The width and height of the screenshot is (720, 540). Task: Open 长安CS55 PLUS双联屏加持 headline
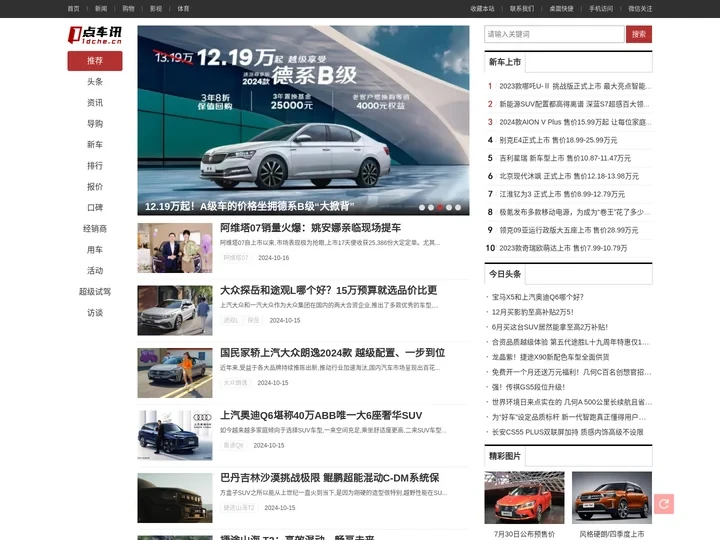[568, 432]
